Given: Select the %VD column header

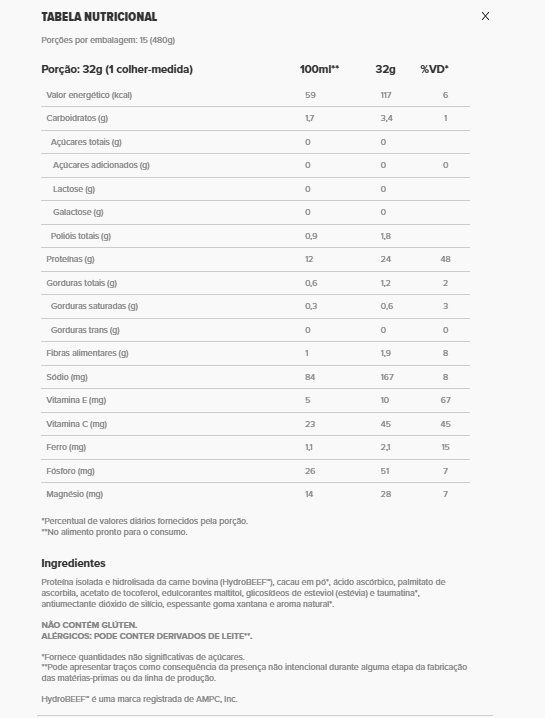Looking at the screenshot, I should (434, 69).
